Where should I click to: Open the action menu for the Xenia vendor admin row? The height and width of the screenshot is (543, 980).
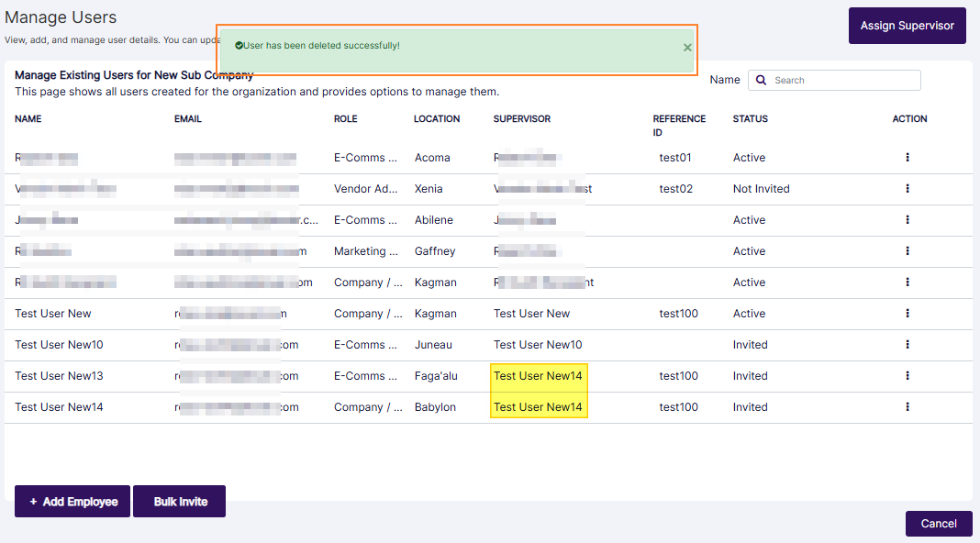(x=907, y=188)
